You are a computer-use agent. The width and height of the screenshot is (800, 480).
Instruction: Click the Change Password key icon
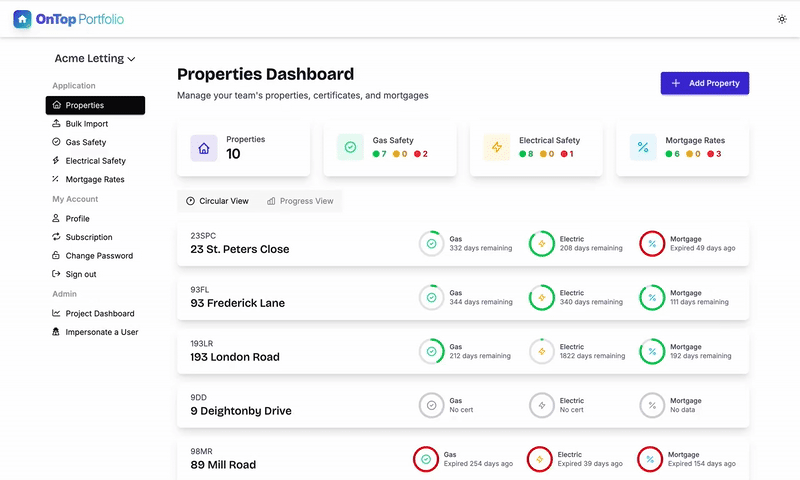tap(57, 256)
